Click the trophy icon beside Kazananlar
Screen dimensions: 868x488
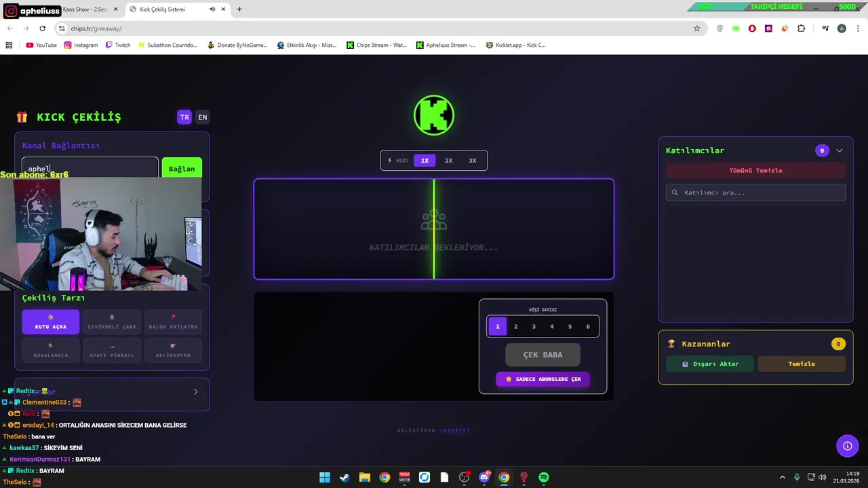click(x=671, y=344)
